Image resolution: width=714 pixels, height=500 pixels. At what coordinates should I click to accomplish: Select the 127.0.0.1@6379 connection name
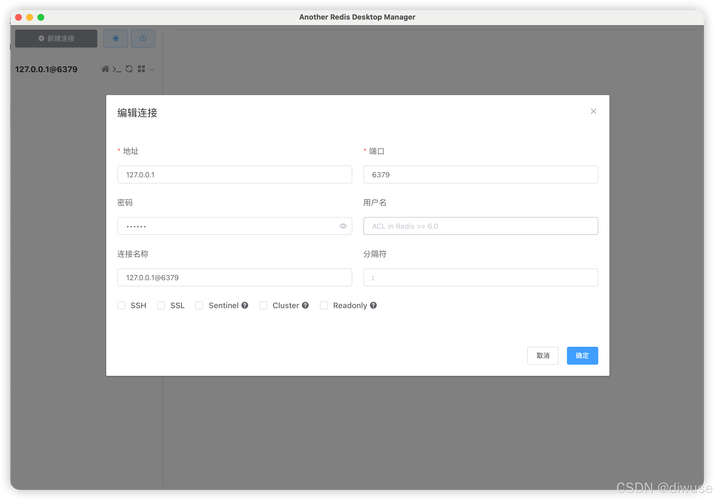click(x=46, y=69)
